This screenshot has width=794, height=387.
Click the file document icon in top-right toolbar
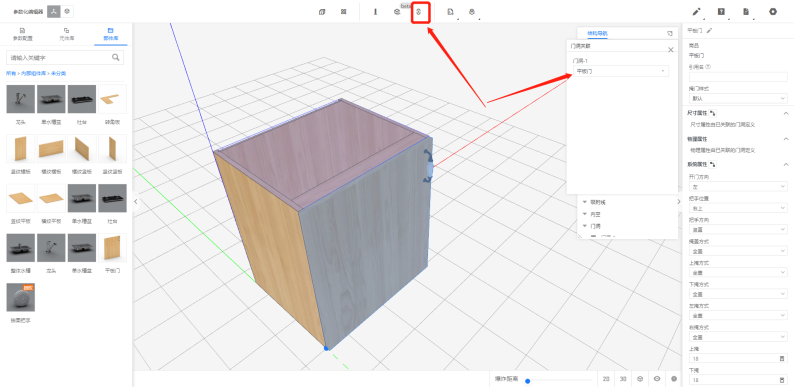coord(746,12)
